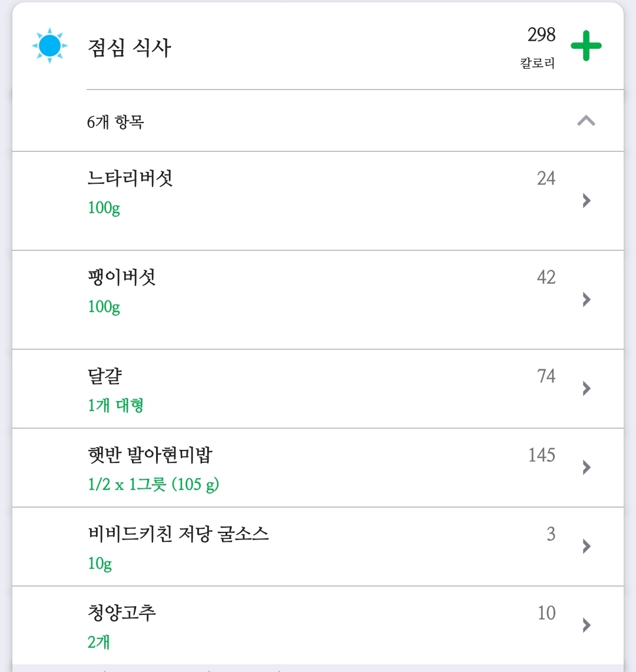Tap the 청양고추 item name

pos(122,613)
